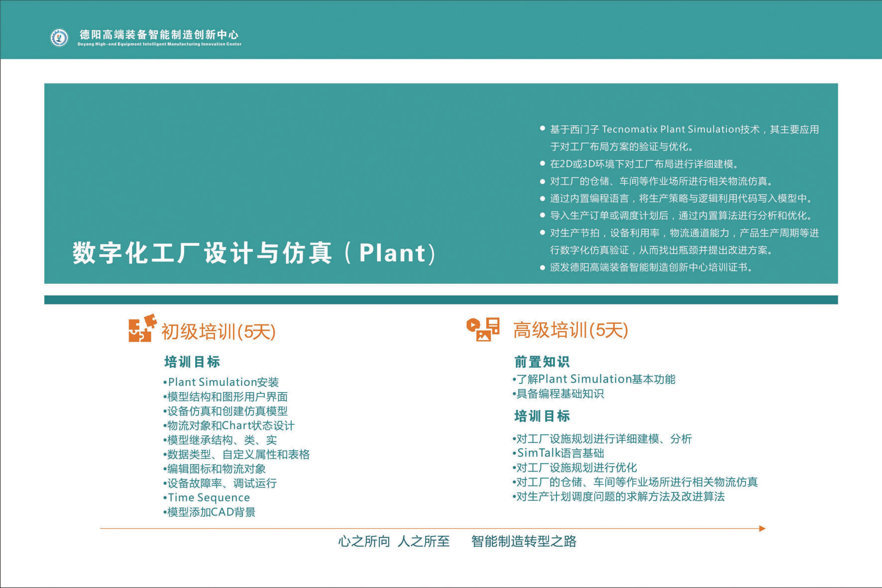Click the Deyang innovation center circular logo

coord(59,37)
